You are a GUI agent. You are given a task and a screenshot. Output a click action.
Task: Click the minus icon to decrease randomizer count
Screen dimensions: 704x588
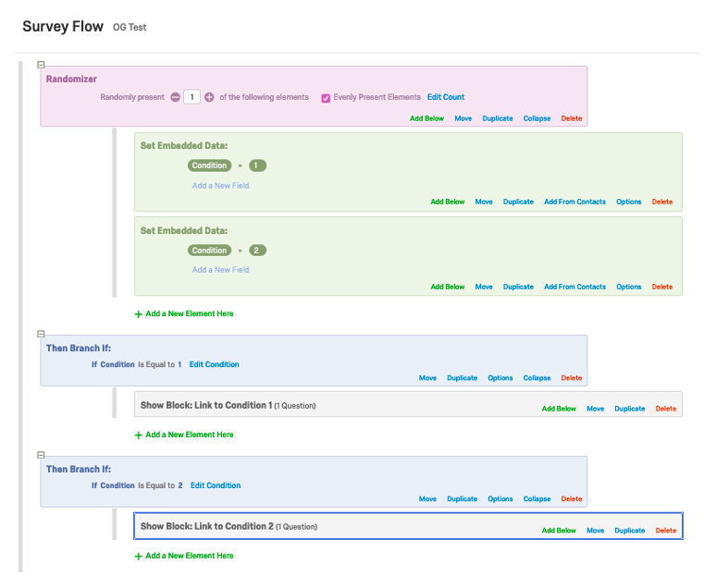[175, 97]
